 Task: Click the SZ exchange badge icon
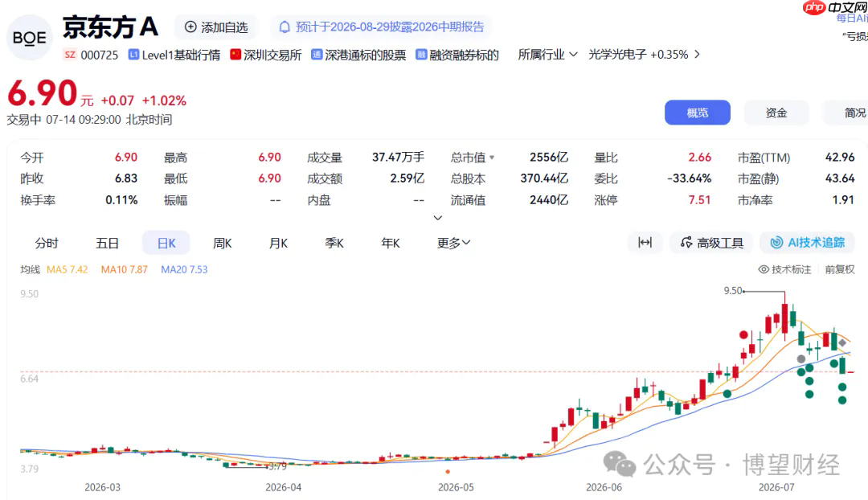[70, 55]
